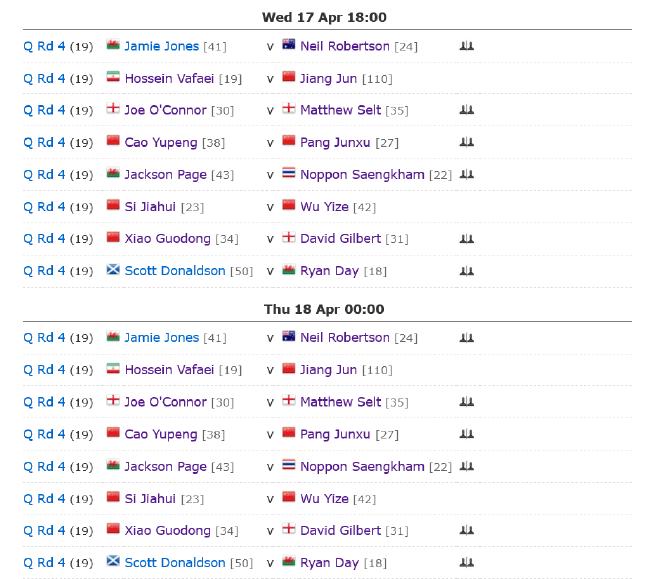Click Australian flag next to Neil Robertson on Thu 18 Apr
This screenshot has height=579, width=650.
(x=289, y=336)
